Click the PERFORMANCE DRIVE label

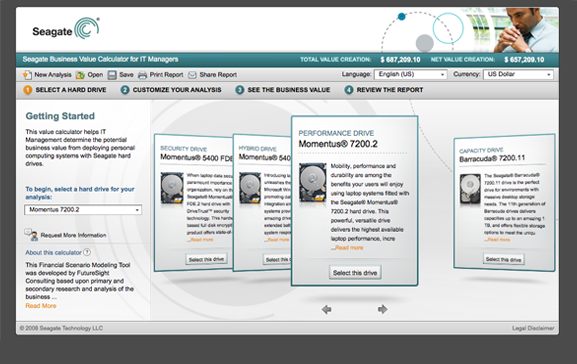[336, 133]
